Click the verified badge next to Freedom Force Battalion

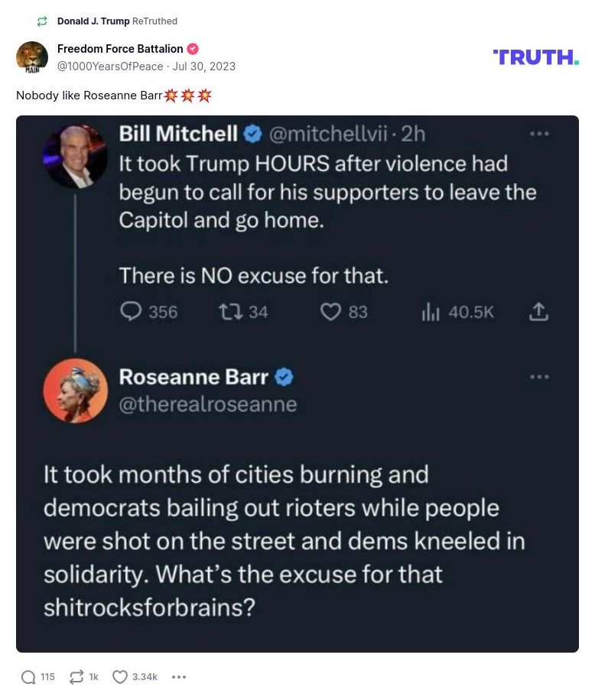[x=194, y=48]
